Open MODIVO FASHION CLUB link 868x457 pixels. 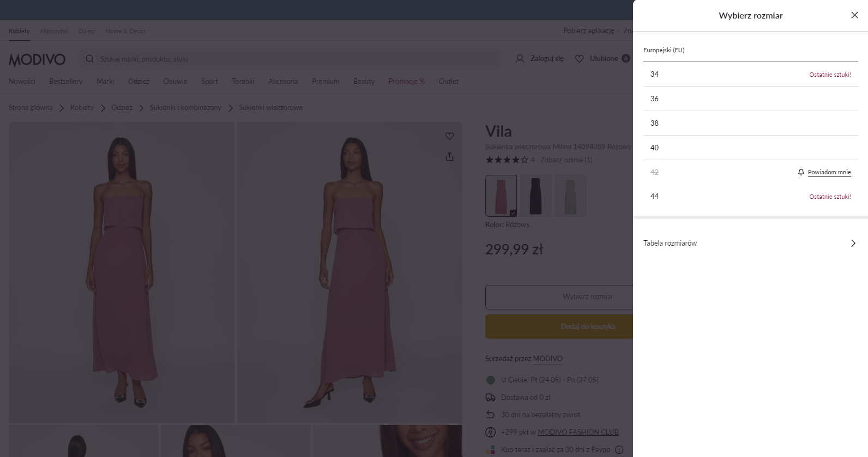[x=578, y=432]
